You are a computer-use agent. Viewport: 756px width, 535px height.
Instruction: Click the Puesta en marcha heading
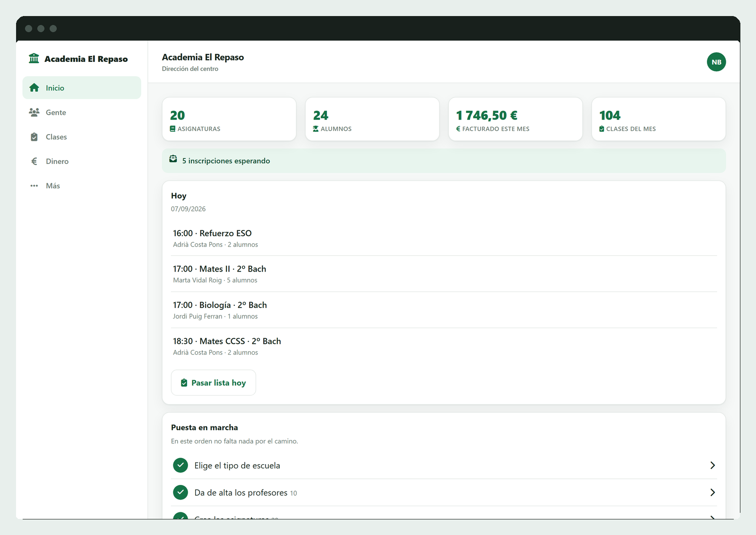pos(205,427)
